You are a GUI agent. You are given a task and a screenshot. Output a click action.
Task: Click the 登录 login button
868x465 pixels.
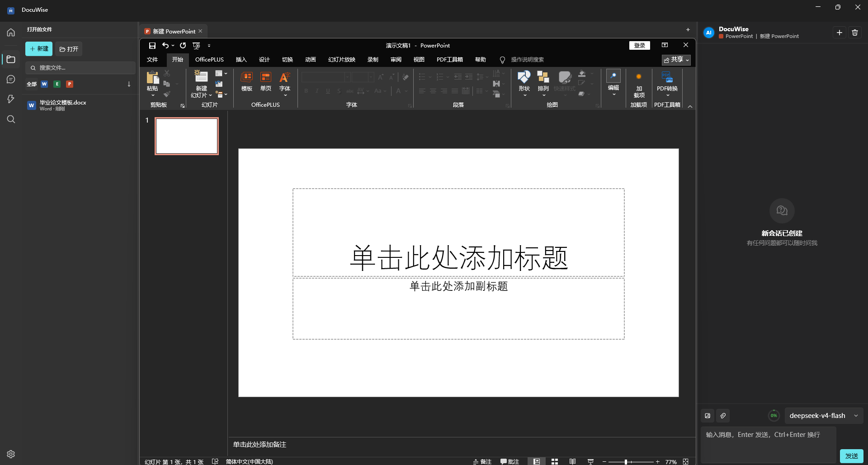tap(640, 45)
